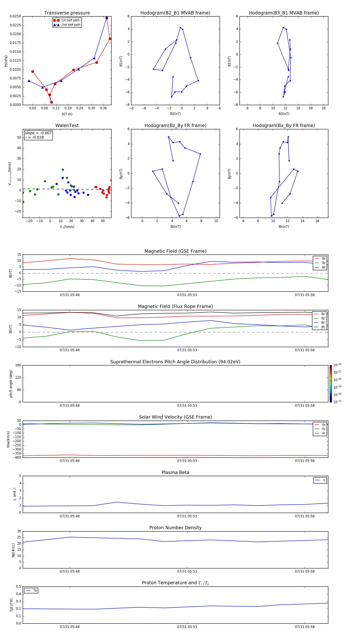Click the "Hodogram(Bx_By FR frame)" title
The width and height of the screenshot is (351, 644).
pos(284,125)
